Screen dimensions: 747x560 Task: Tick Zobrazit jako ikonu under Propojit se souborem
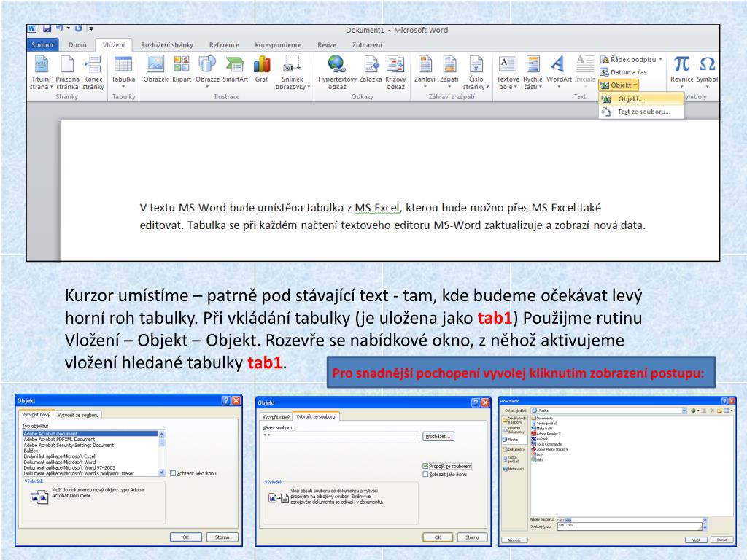pos(425,474)
